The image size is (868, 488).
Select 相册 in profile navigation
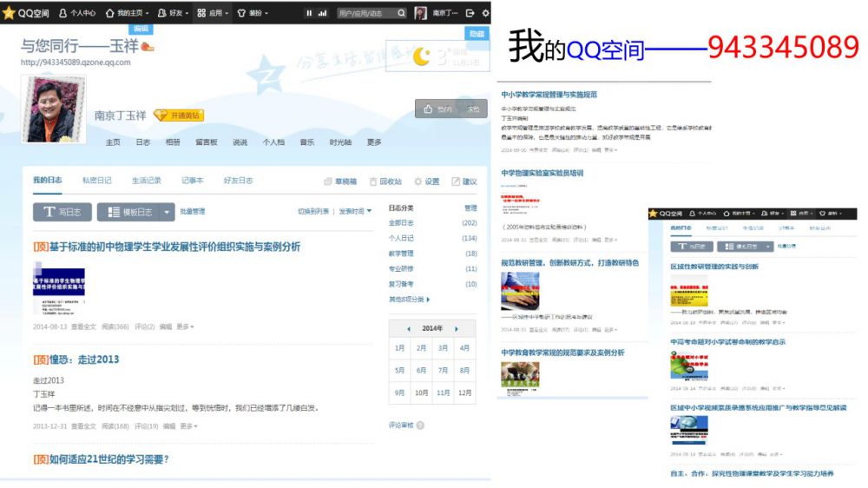click(x=173, y=142)
